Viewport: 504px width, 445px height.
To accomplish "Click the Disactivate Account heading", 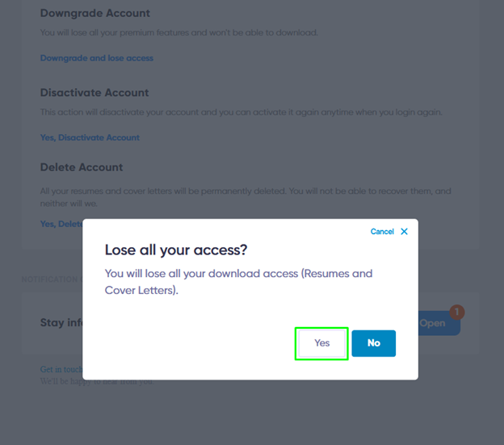I will pos(94,93).
